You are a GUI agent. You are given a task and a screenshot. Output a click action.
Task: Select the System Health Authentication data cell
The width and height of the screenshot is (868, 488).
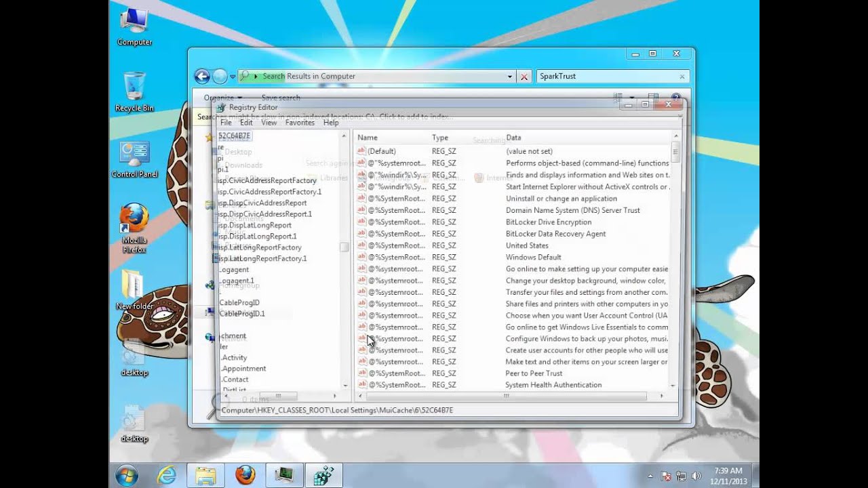(553, 385)
